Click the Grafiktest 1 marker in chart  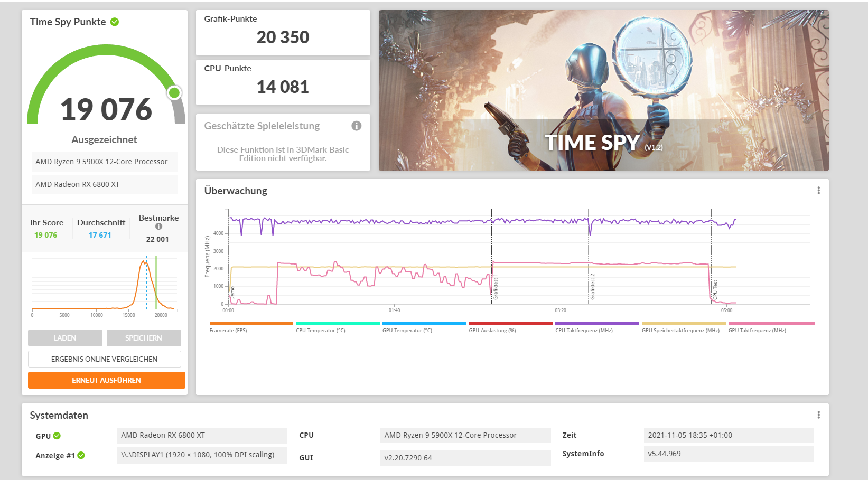tap(496, 287)
